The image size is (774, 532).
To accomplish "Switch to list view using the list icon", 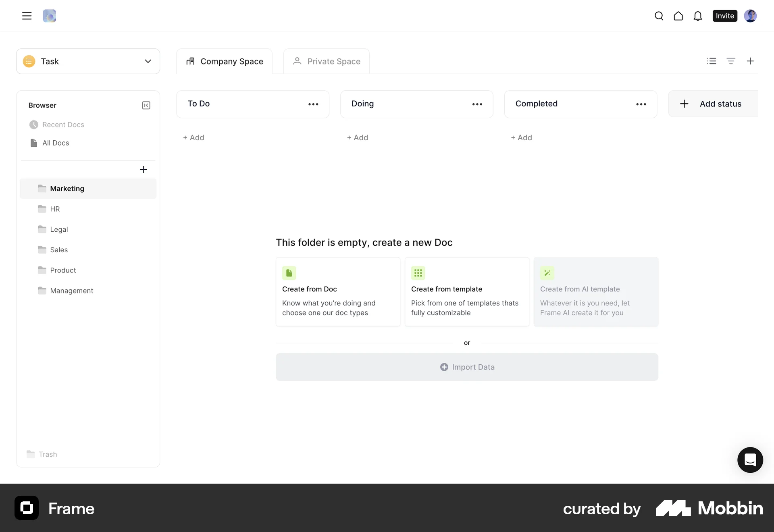I will coord(712,61).
